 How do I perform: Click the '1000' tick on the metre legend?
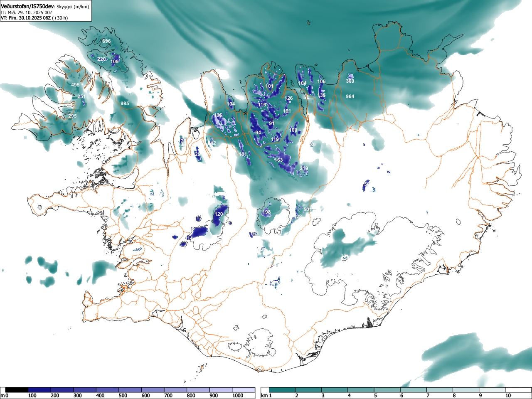(x=238, y=396)
